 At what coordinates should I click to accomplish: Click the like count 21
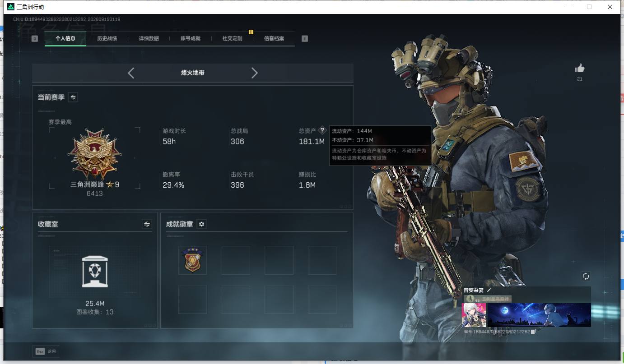click(580, 79)
